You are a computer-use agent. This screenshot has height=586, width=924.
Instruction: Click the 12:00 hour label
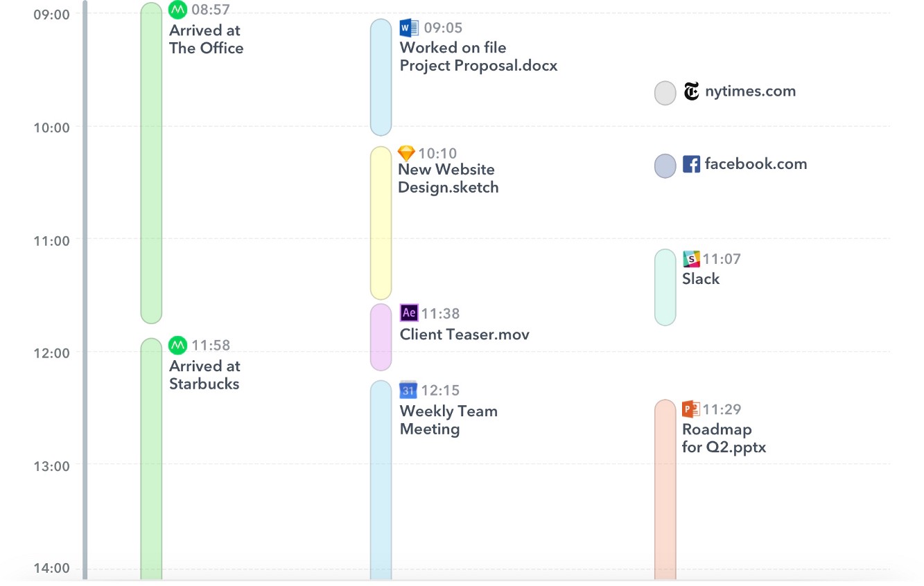[51, 353]
